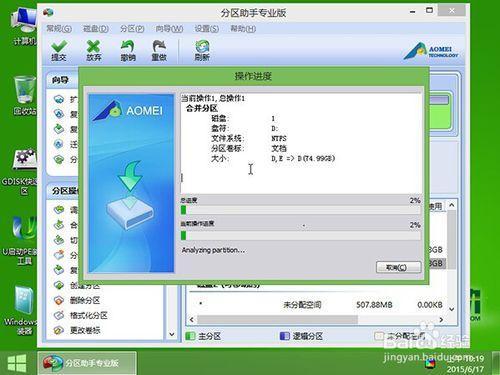Click the AOMEI Technology logo in toolbar
Image resolution: width=500 pixels, height=375 pixels.
click(x=431, y=51)
